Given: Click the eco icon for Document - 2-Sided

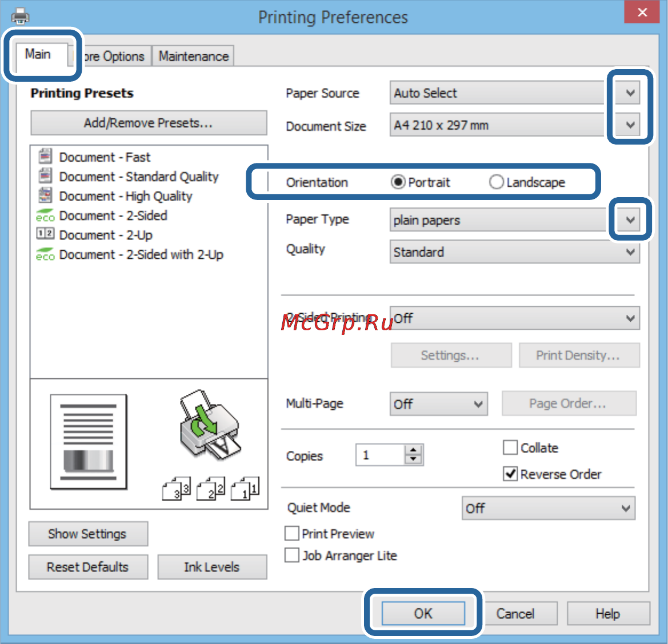Looking at the screenshot, I should [45, 215].
